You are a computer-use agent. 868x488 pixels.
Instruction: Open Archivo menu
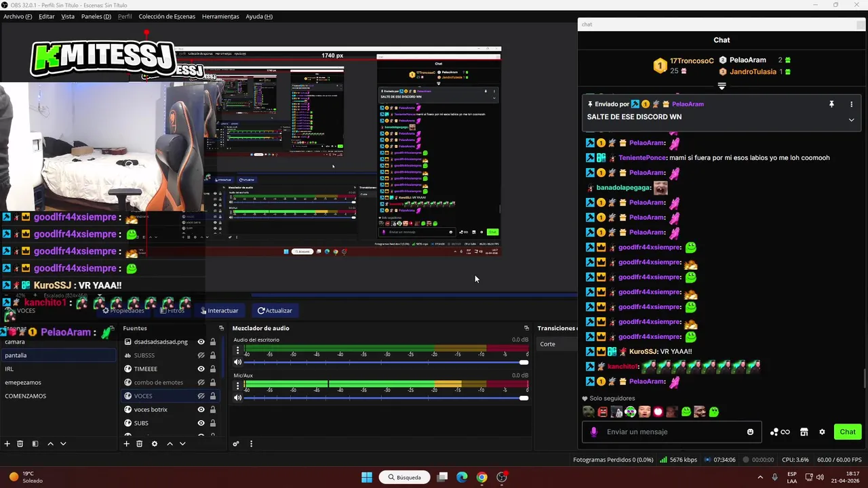tap(18, 16)
